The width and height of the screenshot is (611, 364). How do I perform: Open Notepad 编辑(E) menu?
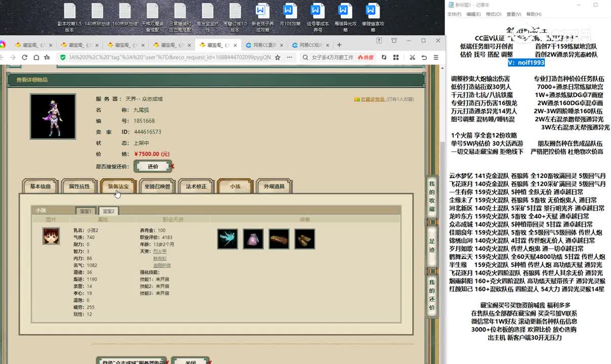473,14
